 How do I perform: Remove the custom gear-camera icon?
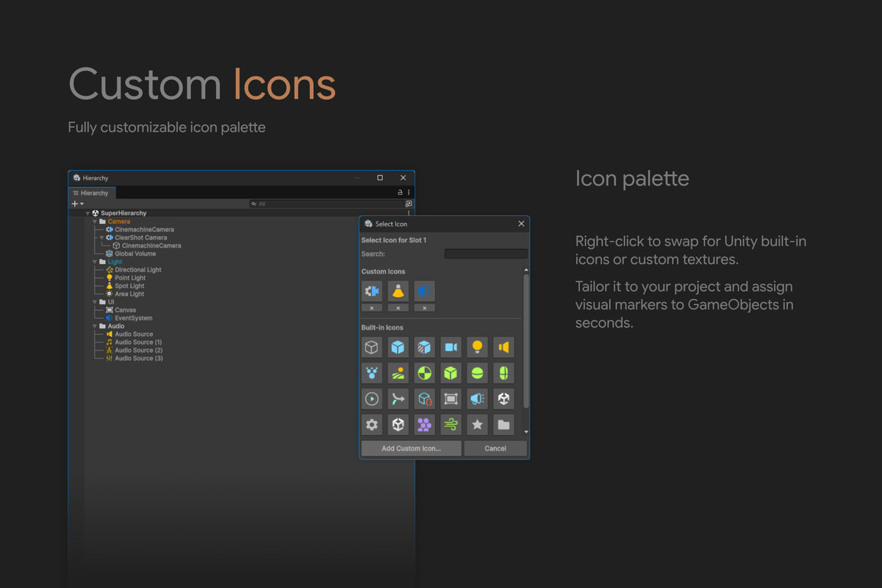[x=372, y=308]
